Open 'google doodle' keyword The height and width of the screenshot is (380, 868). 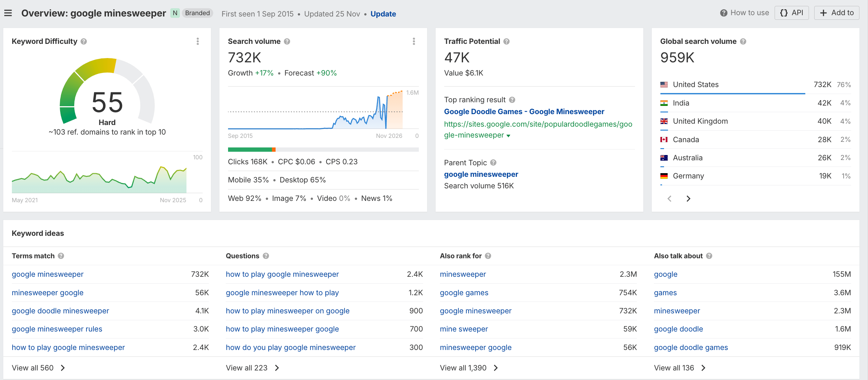[678, 329]
